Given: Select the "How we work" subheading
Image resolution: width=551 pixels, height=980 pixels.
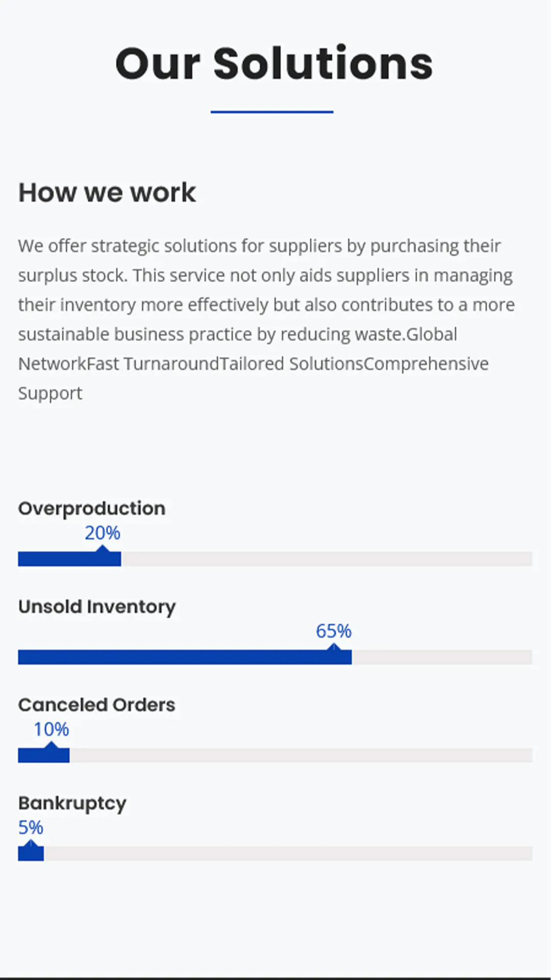Looking at the screenshot, I should tap(107, 192).
